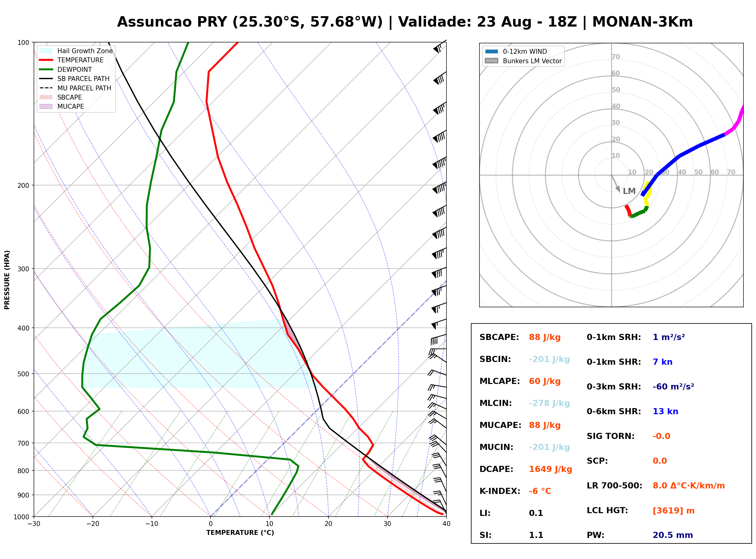The height and width of the screenshot is (559, 756).
Task: Click the LCL HGT value '[3619] m'
Action: pyautogui.click(x=673, y=511)
